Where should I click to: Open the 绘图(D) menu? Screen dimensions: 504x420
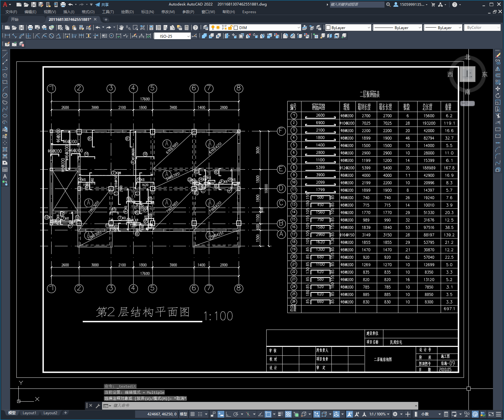point(127,12)
